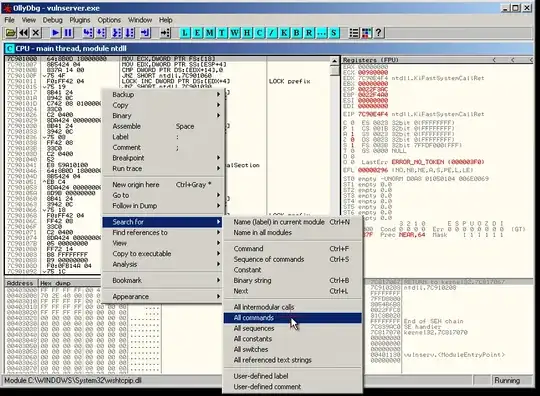Open the File menu
This screenshot has width=540, height=396.
click(x=9, y=20)
